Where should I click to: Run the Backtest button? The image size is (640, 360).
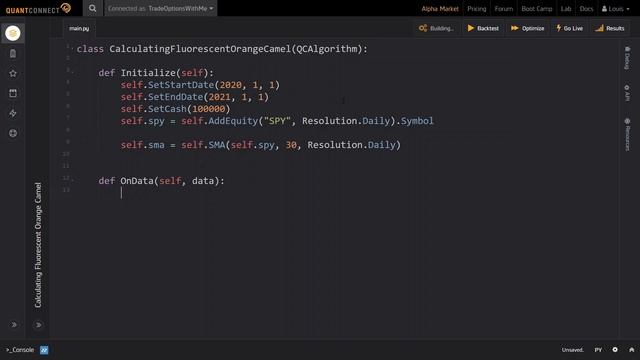click(x=483, y=28)
